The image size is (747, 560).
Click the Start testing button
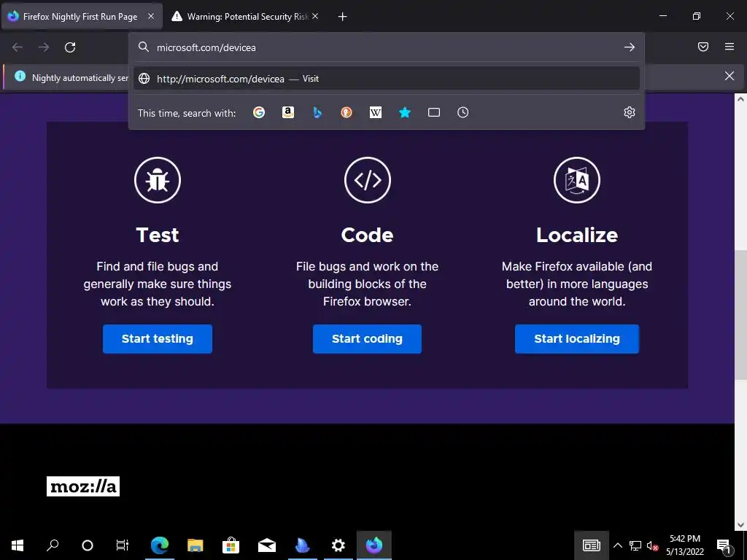click(158, 339)
